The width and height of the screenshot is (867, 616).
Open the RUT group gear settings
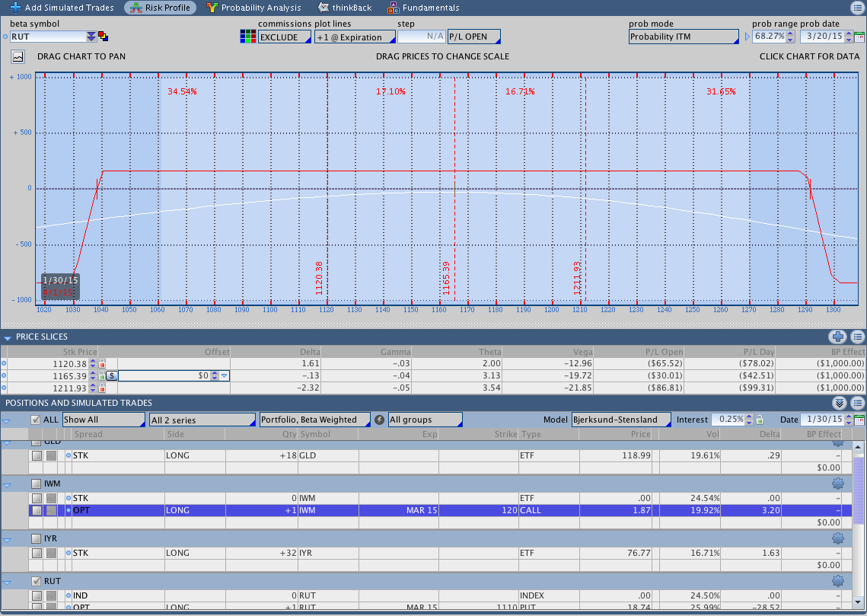[x=838, y=581]
